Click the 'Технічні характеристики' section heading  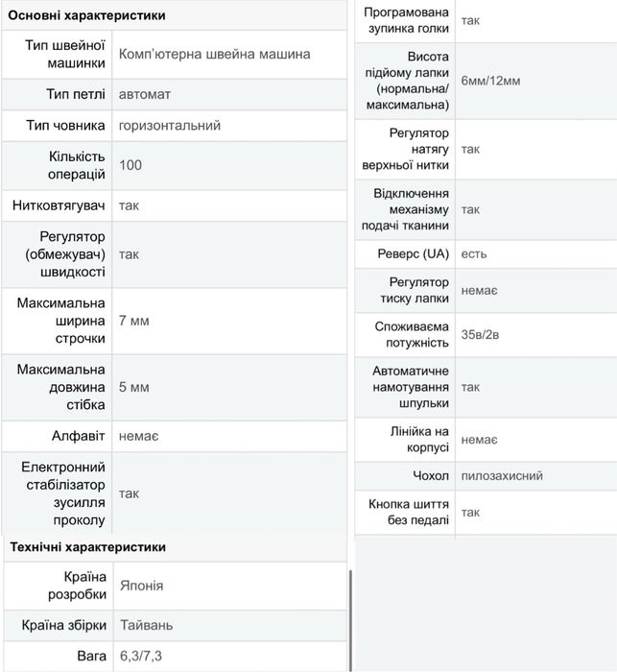tap(88, 547)
